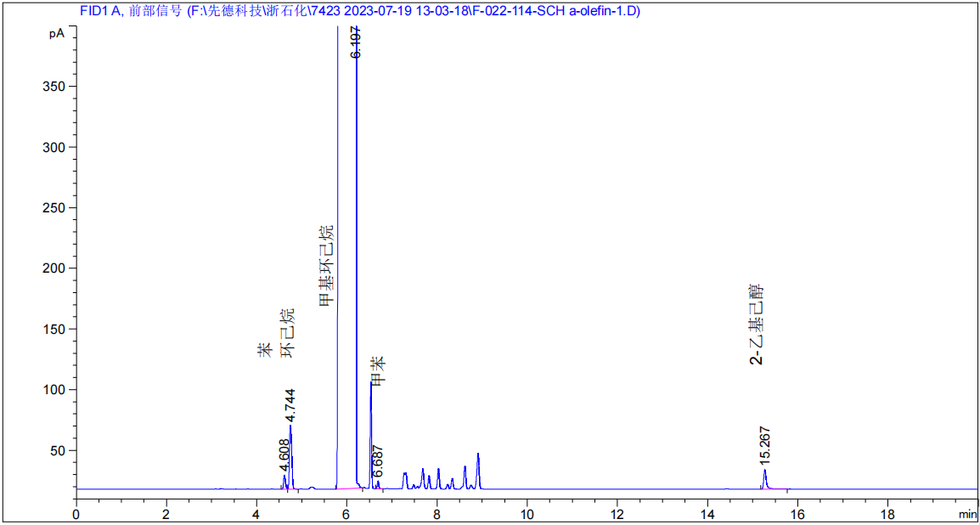Select the 2-乙基己醇 peak label

(757, 325)
